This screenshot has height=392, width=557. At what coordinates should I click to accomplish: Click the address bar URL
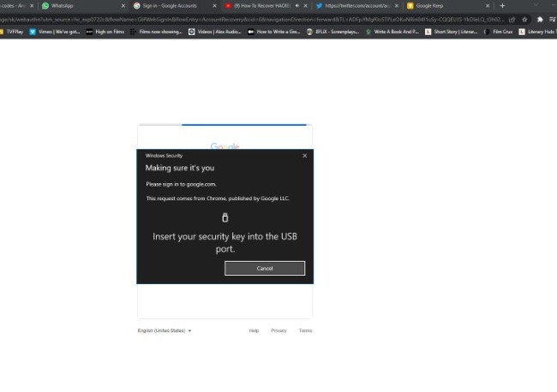(251, 20)
